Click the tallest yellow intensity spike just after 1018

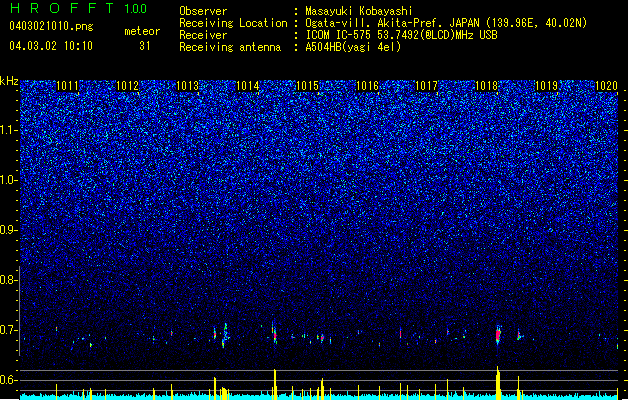(x=498, y=383)
